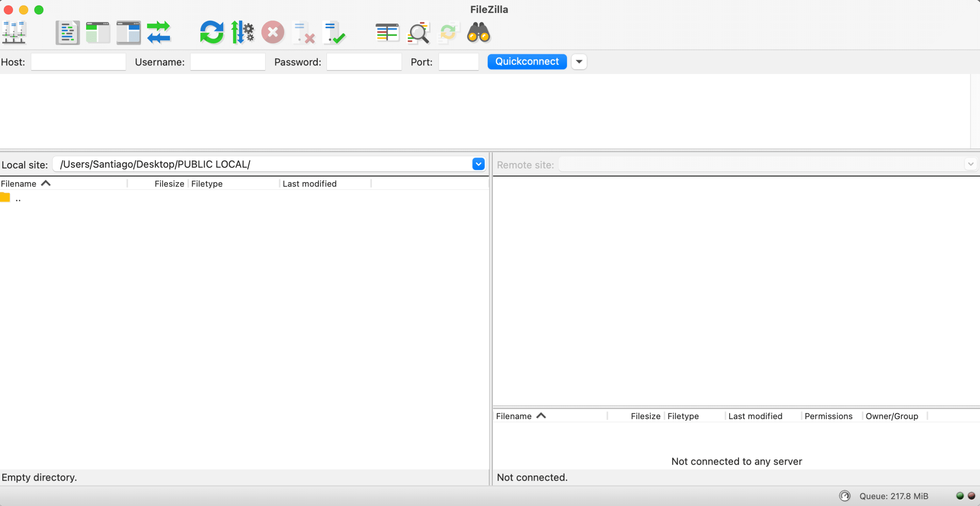Toggle local directory tree display icon

tap(98, 33)
